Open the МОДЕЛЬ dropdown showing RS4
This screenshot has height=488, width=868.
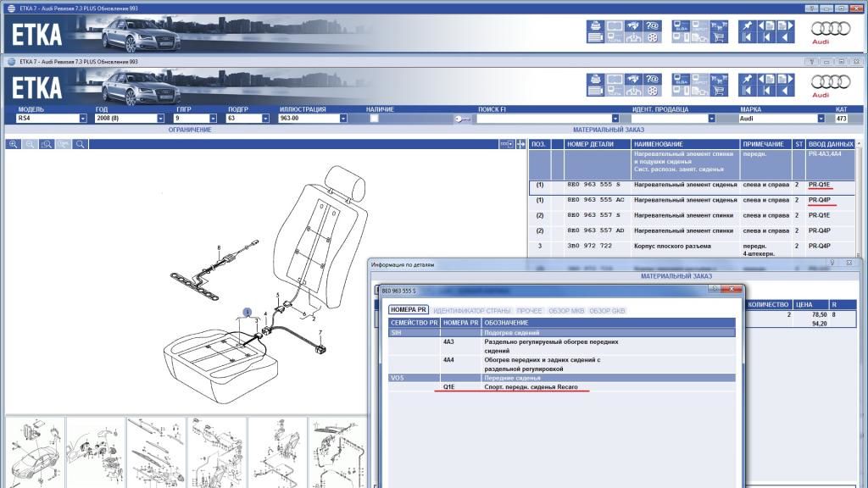click(83, 119)
